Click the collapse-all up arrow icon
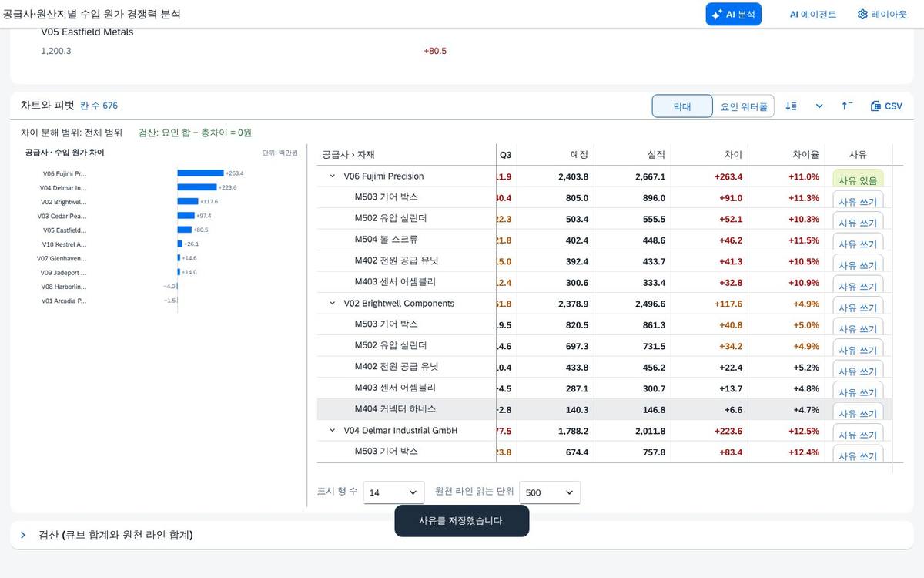Screen dimensions: 924x578 pos(847,106)
